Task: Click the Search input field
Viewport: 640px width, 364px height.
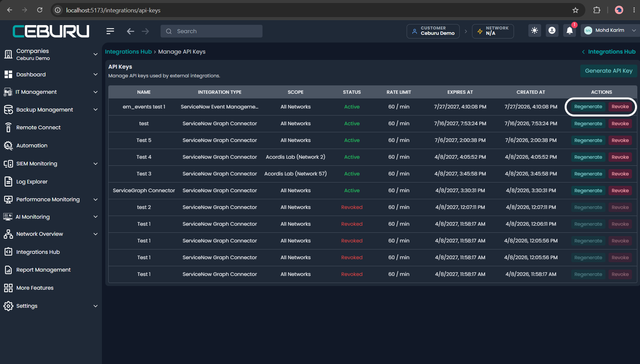Action: [212, 31]
